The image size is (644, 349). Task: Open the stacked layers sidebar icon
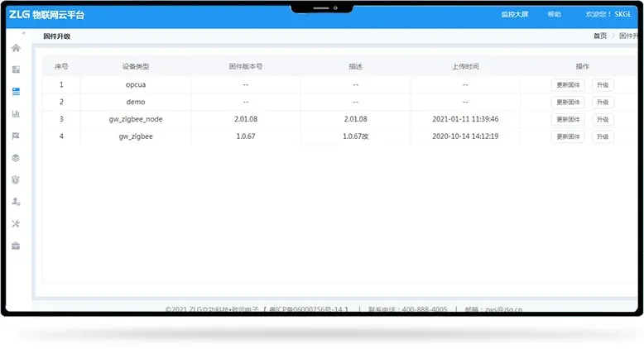16,157
